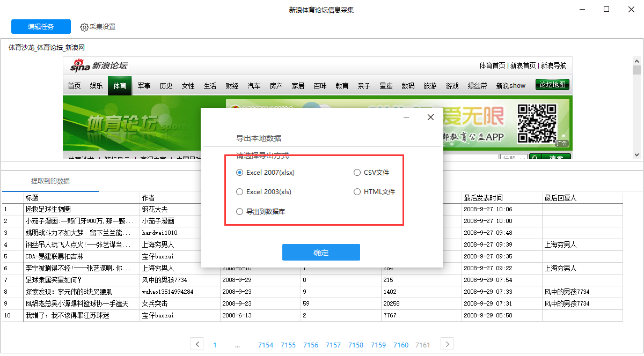Click value cell 20258
Image resolution: width=644 pixels, height=356 pixels.
(421, 303)
